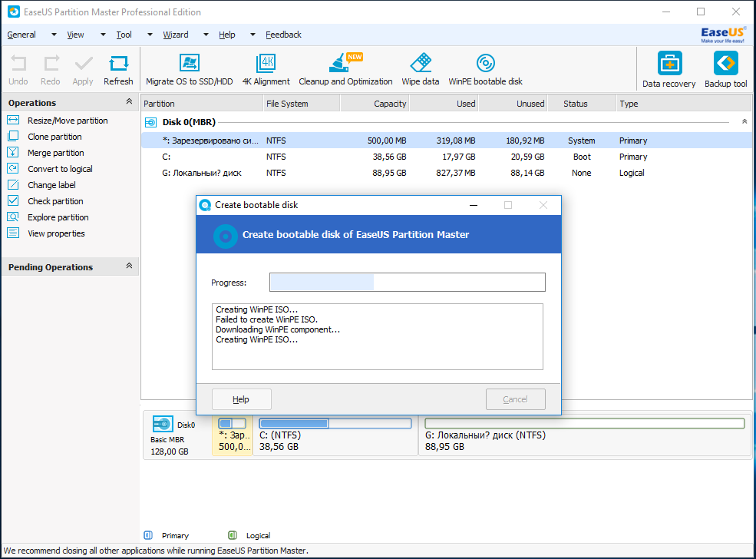This screenshot has height=559, width=756.
Task: Collapse the Operations panel
Action: (x=129, y=102)
